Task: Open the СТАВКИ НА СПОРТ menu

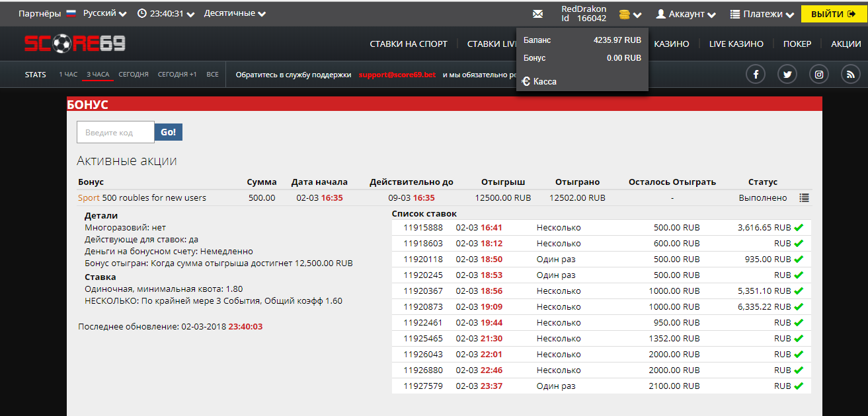Action: [x=409, y=44]
